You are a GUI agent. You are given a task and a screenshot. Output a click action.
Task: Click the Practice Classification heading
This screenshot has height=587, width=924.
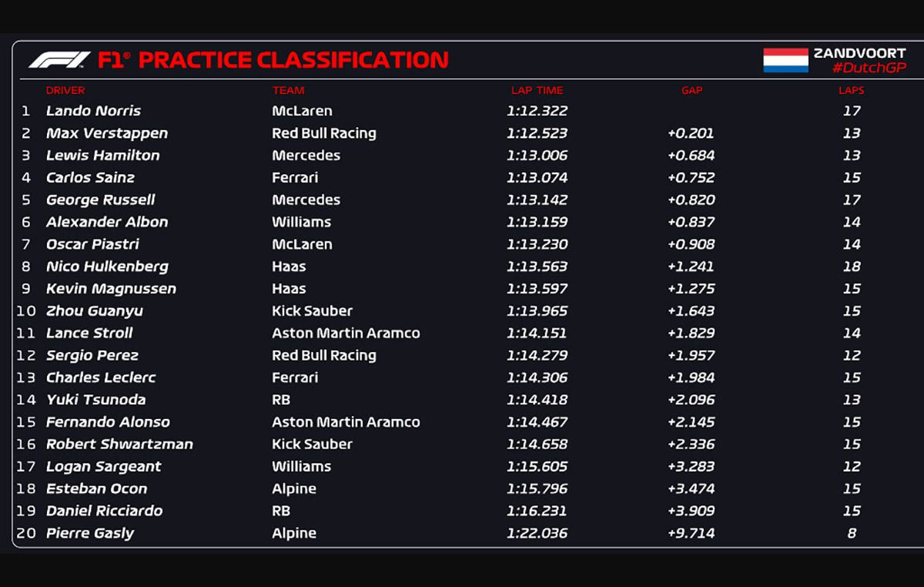[293, 59]
